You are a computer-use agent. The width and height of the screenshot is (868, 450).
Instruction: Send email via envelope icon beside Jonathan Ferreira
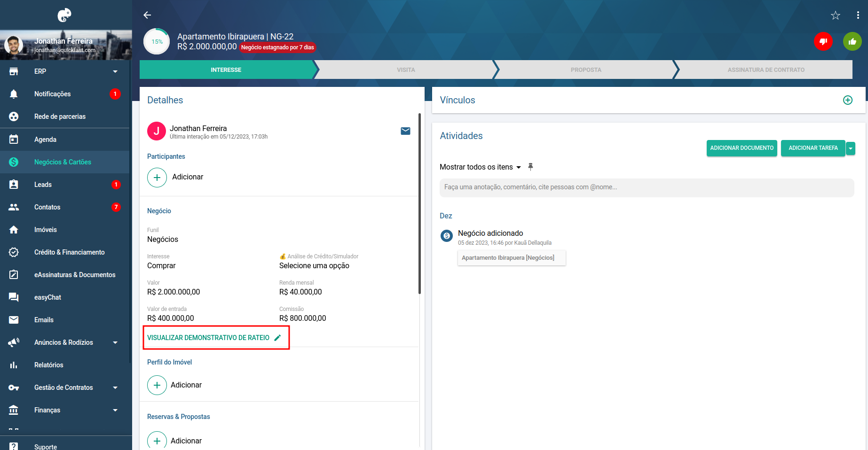pyautogui.click(x=405, y=131)
